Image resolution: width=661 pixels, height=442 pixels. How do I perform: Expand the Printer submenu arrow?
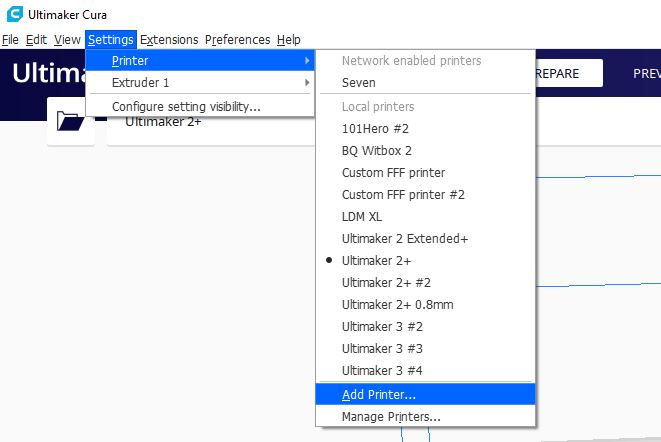306,61
